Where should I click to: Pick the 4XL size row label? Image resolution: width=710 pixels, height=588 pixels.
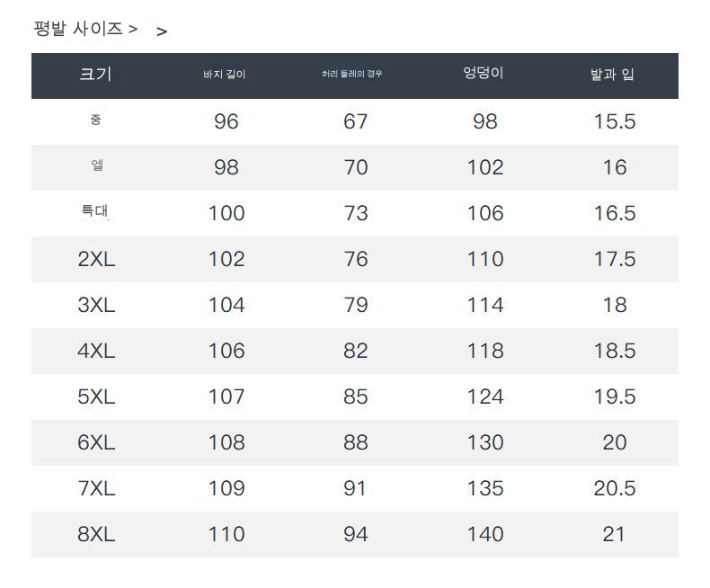tap(96, 351)
